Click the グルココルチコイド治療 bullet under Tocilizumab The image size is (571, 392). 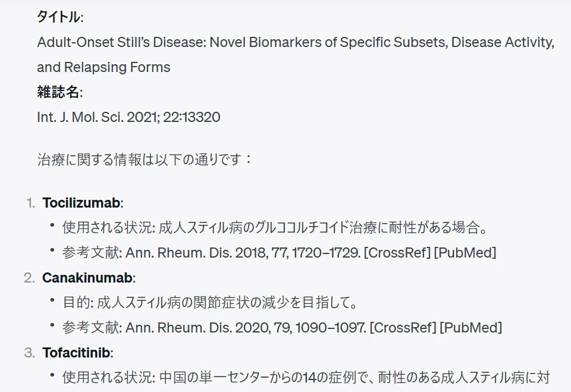click(x=275, y=228)
